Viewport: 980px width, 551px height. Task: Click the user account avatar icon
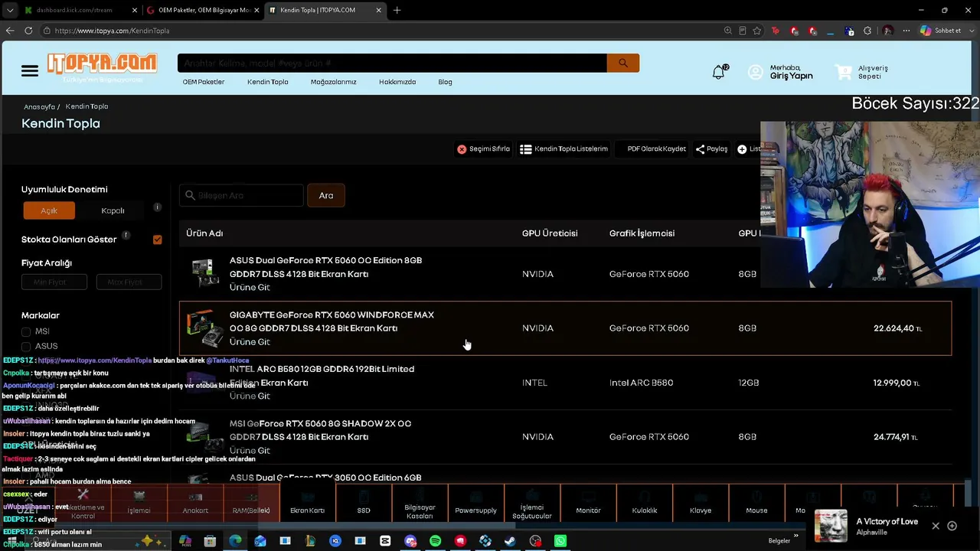coord(756,72)
